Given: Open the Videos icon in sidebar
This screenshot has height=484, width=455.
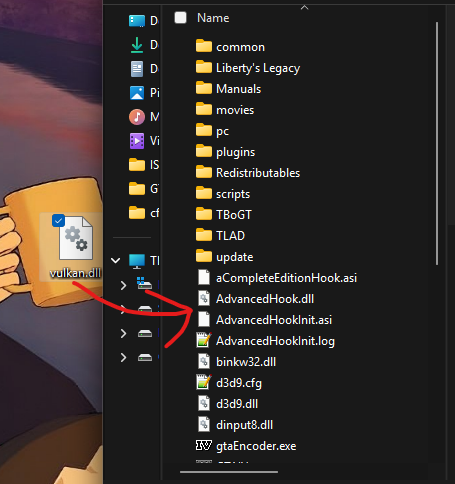Looking at the screenshot, I should click(137, 141).
